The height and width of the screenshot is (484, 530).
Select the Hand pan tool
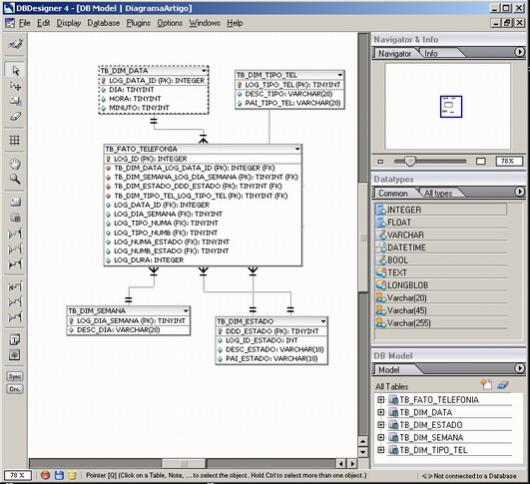[x=15, y=164]
